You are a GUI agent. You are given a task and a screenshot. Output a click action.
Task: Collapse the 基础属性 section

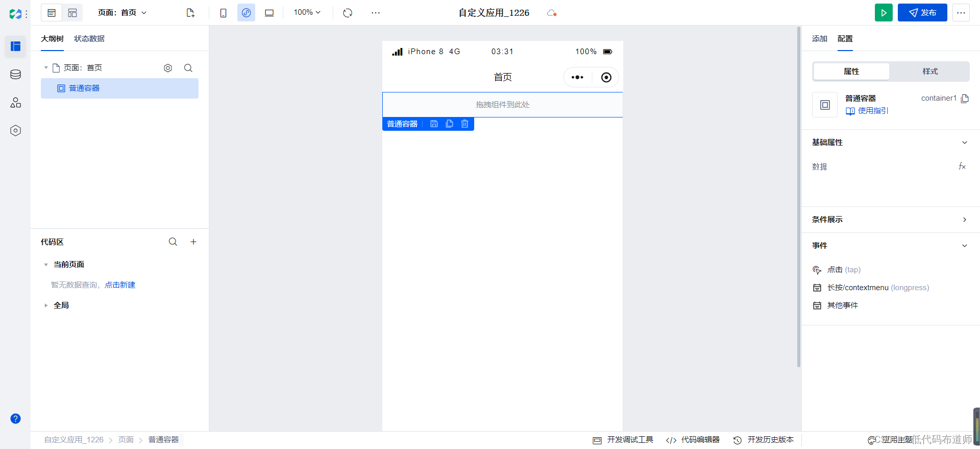tap(965, 143)
